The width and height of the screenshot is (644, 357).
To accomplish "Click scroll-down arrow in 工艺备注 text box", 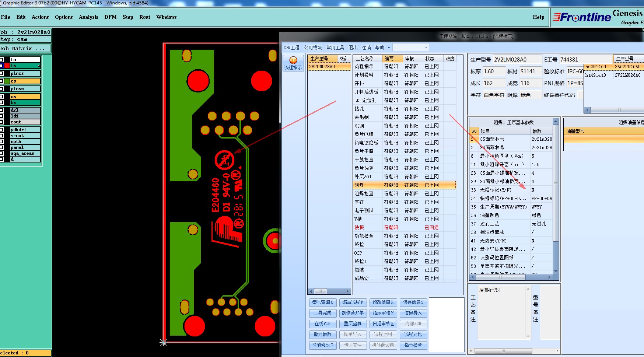I will 528,336.
